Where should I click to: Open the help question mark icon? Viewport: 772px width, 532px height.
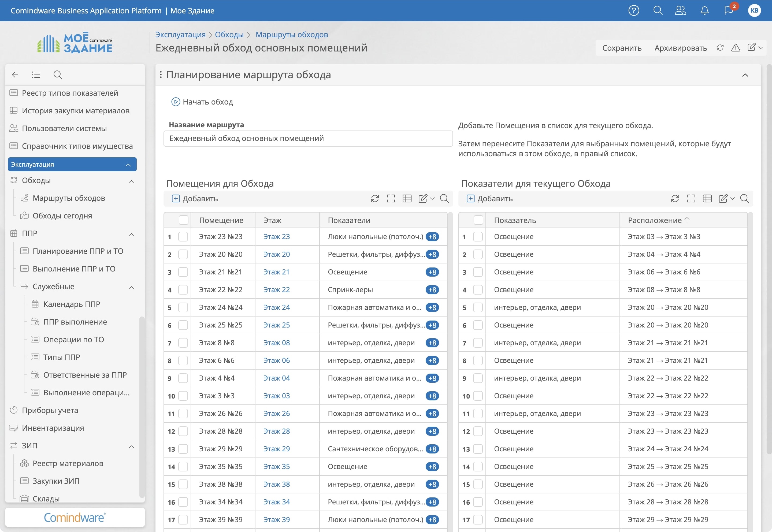(634, 11)
